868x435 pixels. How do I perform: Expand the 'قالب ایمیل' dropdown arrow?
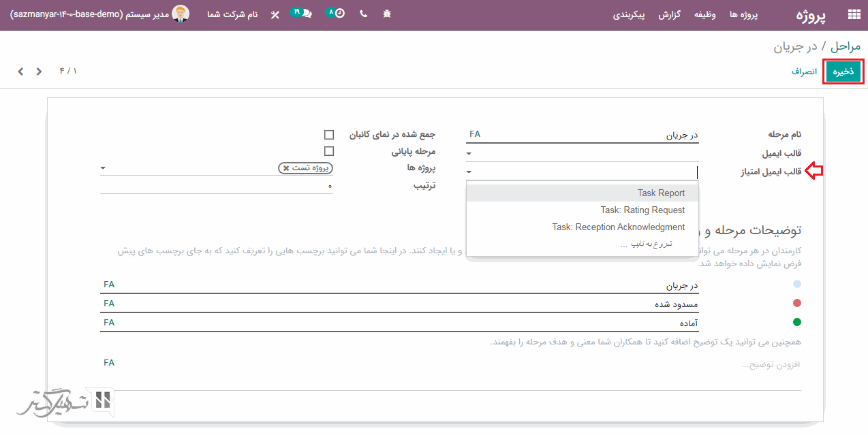click(x=469, y=153)
